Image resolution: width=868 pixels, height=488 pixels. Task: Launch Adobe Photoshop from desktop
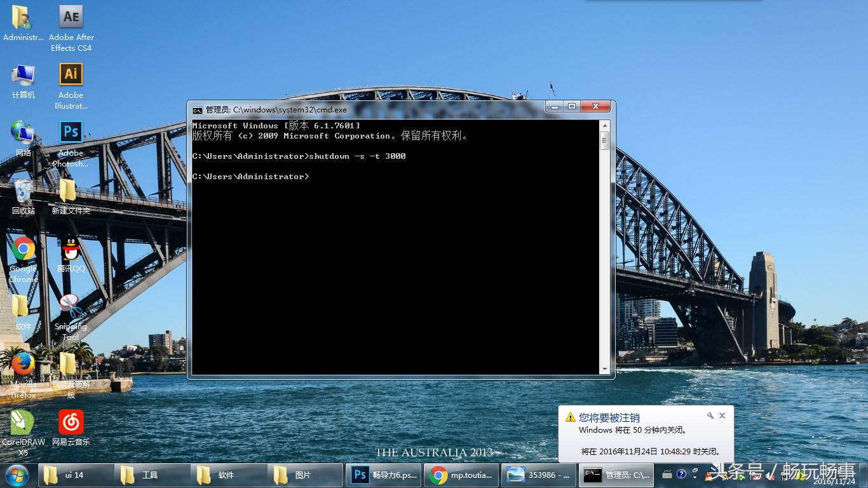pyautogui.click(x=71, y=133)
